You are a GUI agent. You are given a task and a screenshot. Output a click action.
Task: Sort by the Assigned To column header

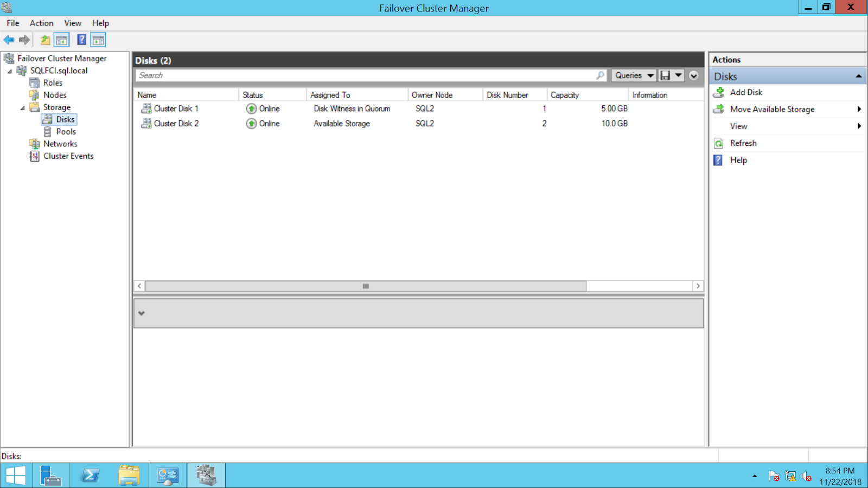click(358, 95)
